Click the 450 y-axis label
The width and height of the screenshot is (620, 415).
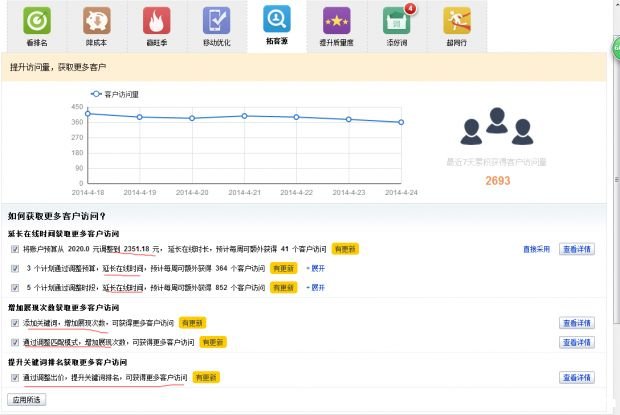(77, 107)
